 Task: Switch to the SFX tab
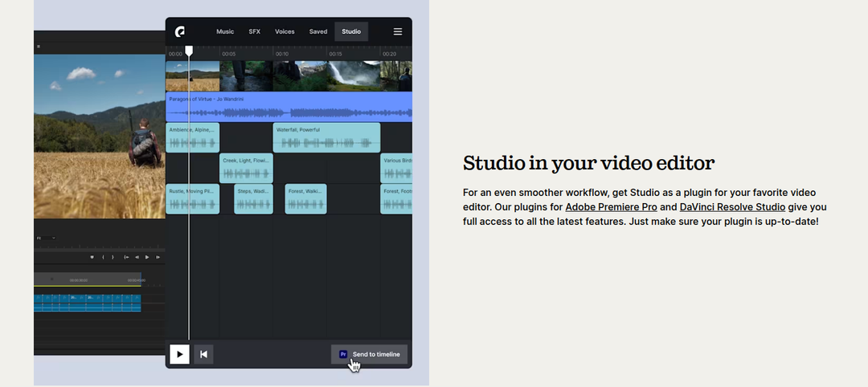pos(255,31)
